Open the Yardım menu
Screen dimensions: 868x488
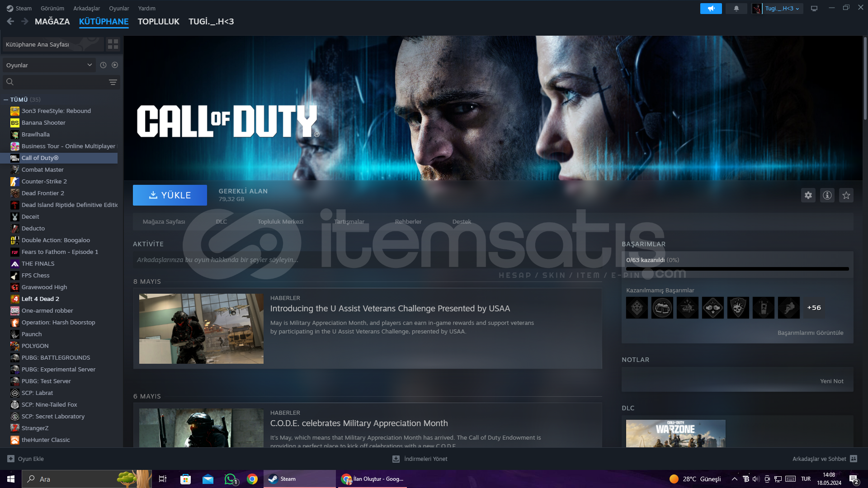click(147, 8)
